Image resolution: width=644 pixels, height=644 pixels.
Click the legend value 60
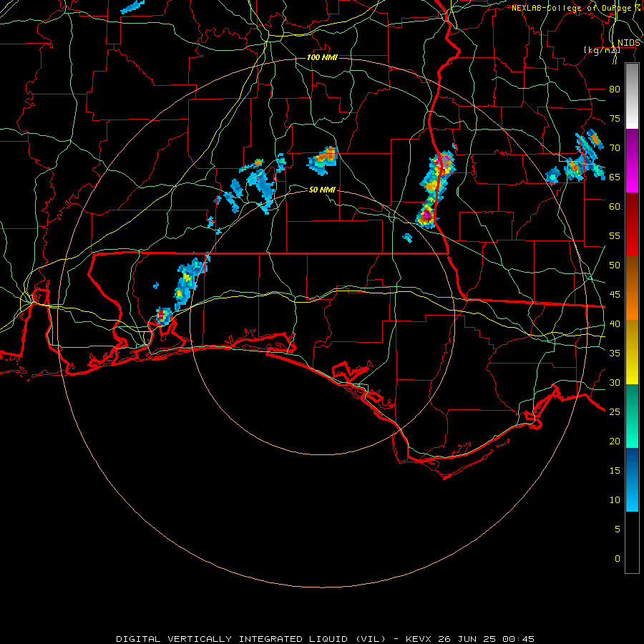pyautogui.click(x=615, y=207)
